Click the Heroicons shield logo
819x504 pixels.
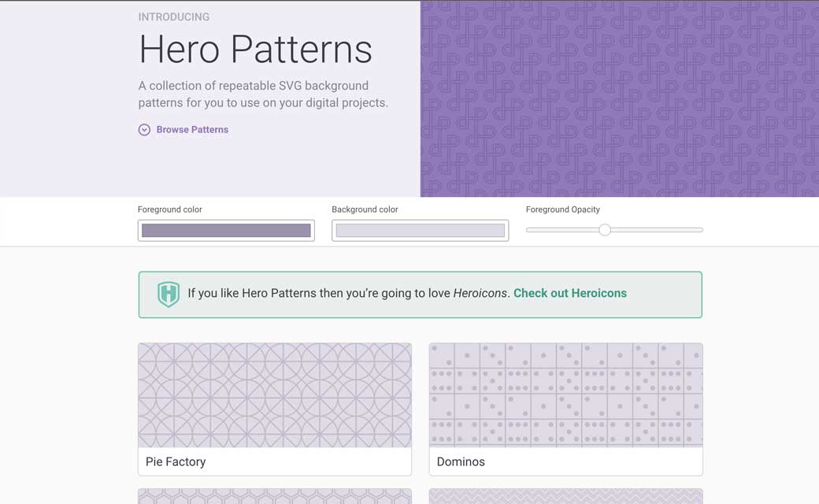point(169,294)
